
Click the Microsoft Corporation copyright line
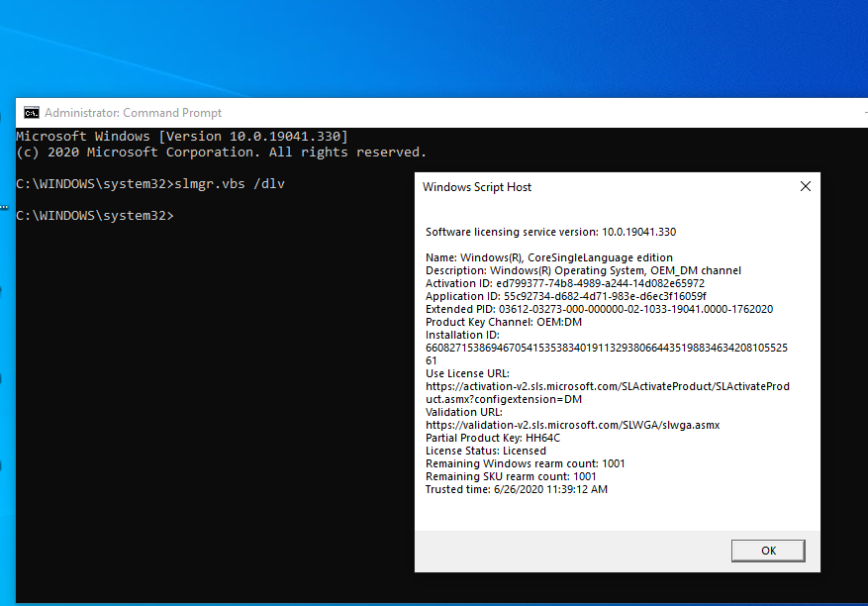[x=222, y=152]
